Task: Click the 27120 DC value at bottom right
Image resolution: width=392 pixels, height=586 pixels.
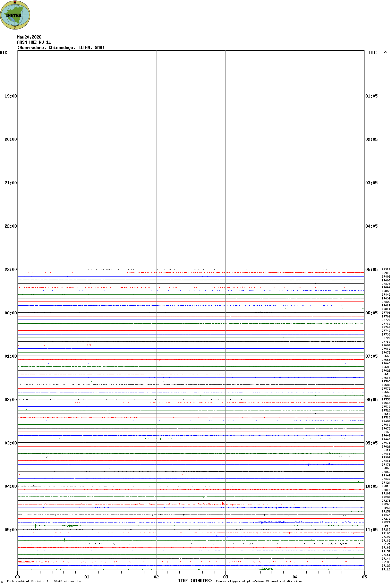Action: pyautogui.click(x=386, y=569)
